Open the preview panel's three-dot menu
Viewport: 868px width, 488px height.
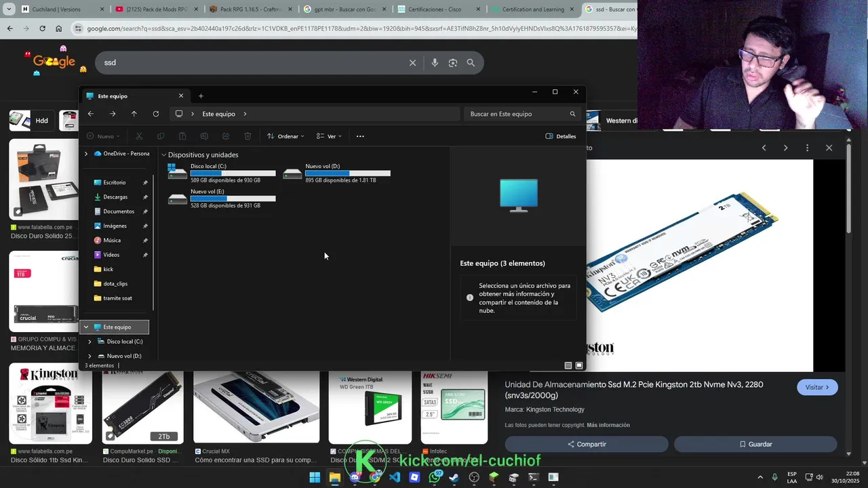(807, 148)
